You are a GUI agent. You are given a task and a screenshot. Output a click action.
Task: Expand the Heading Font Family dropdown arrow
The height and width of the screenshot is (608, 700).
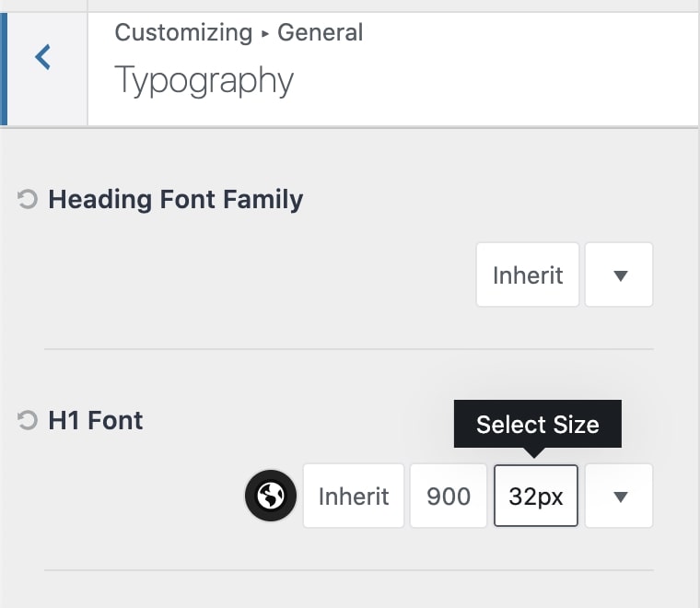619,275
